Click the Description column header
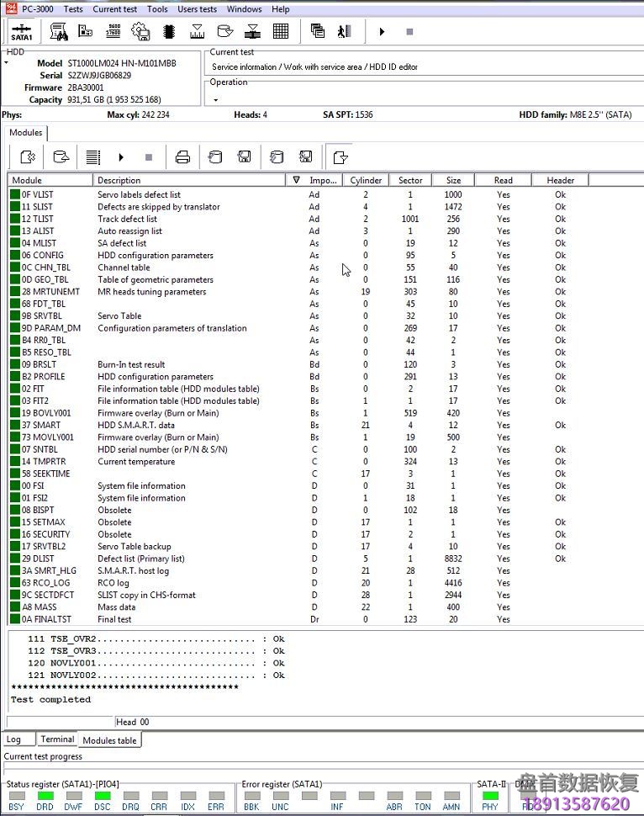This screenshot has width=644, height=816. [189, 180]
